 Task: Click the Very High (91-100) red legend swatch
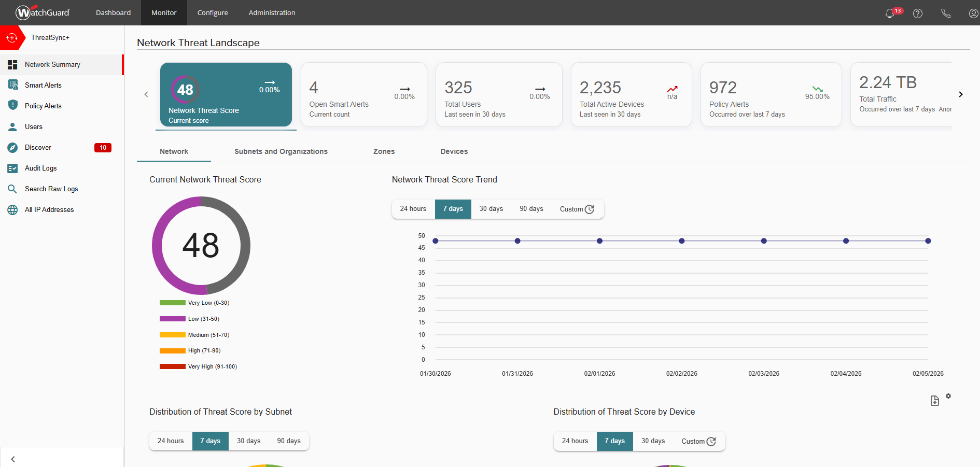[x=173, y=366]
